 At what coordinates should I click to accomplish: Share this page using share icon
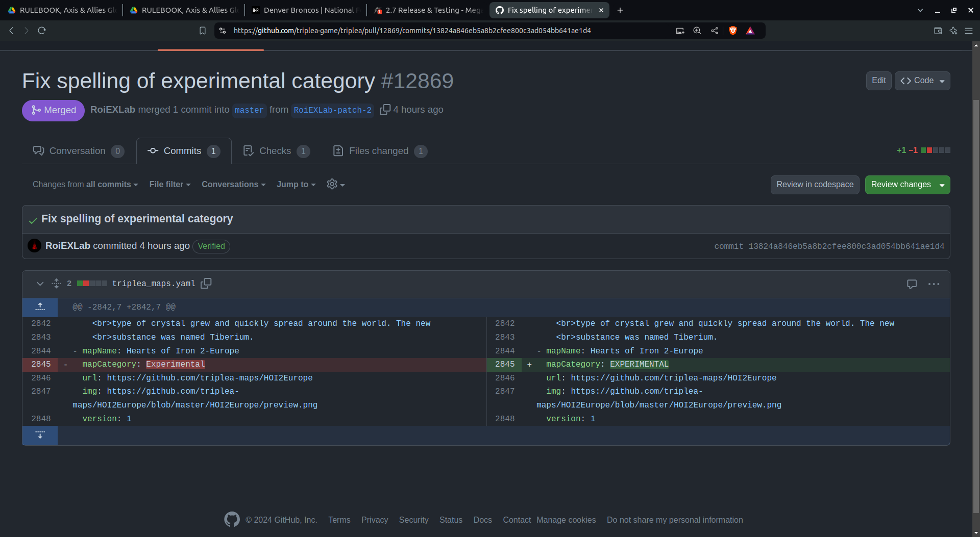(x=715, y=31)
